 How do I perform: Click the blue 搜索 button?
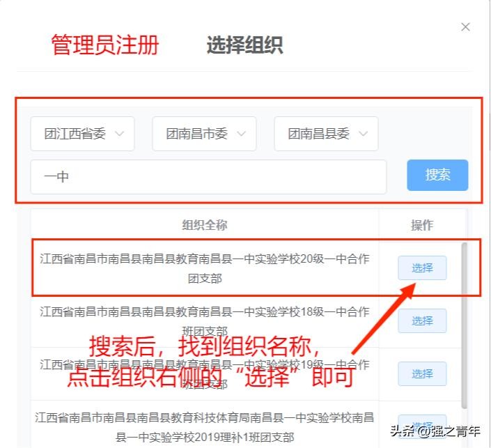[x=437, y=175]
